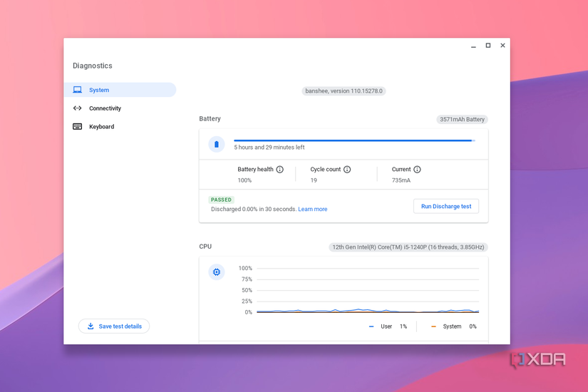The image size is (588, 392).
Task: Click the System legend entry in CPU chart
Action: [x=454, y=326]
